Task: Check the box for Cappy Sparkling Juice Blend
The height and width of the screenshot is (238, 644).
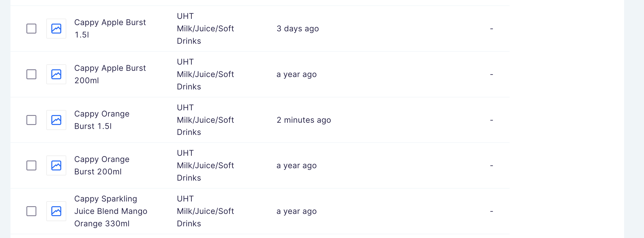Action: click(31, 211)
